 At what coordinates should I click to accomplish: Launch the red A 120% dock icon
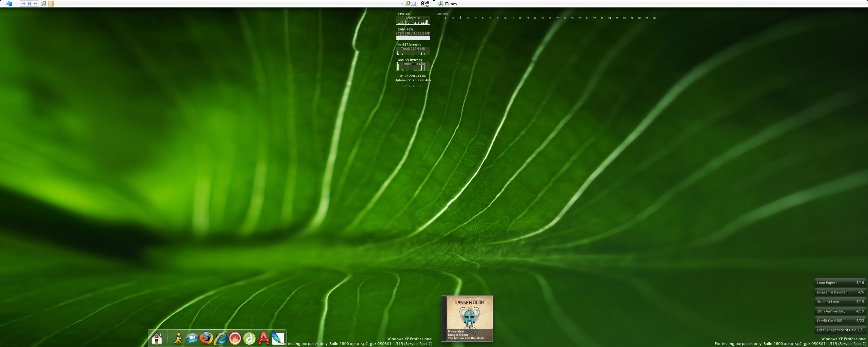pyautogui.click(x=264, y=338)
